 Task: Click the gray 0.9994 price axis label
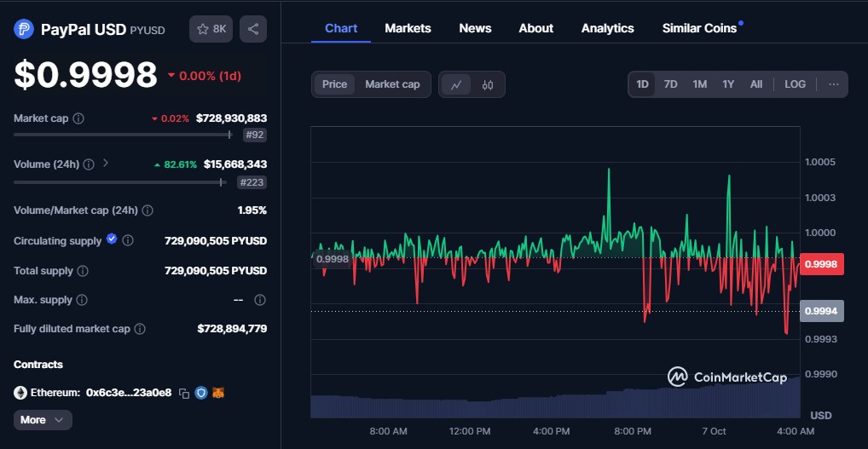pyautogui.click(x=821, y=311)
